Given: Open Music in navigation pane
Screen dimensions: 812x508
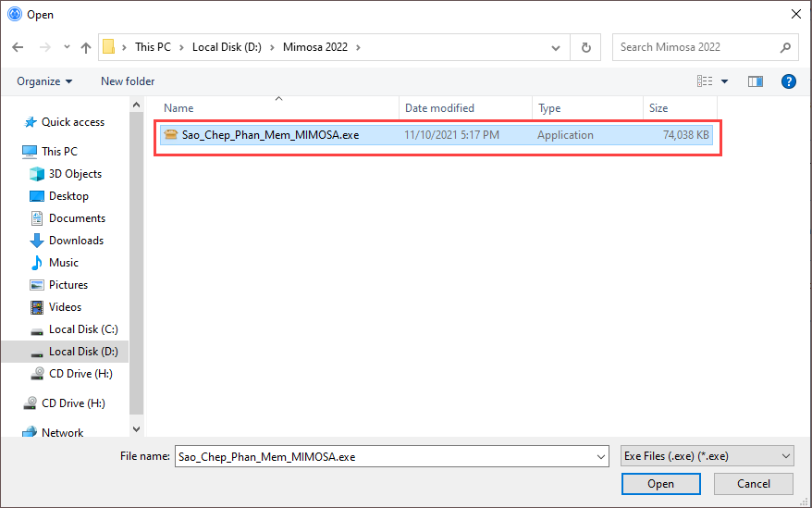Looking at the screenshot, I should (64, 263).
